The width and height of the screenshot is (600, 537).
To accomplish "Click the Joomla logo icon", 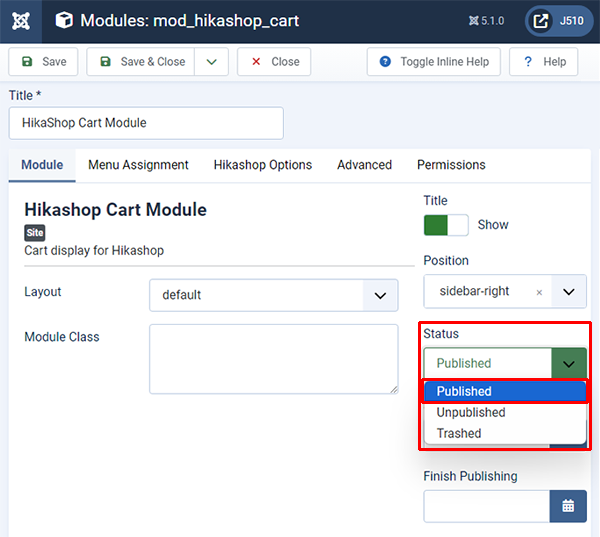I will (21, 21).
